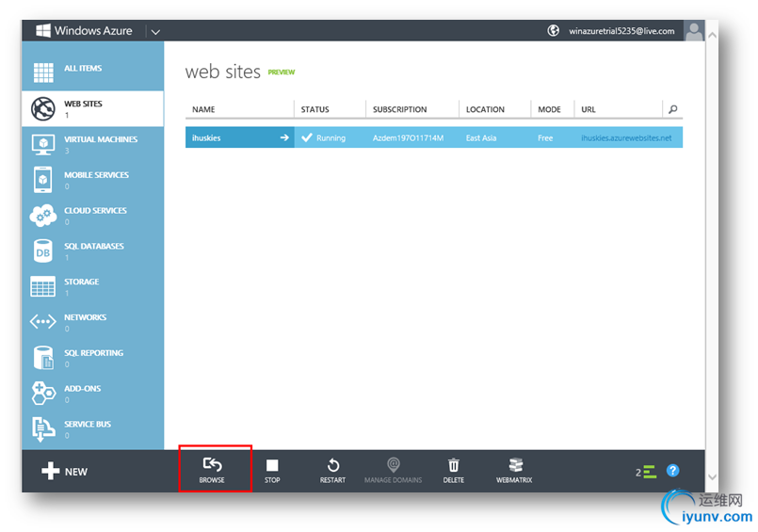Click the Azdem197O11714M subscription cell

pyautogui.click(x=408, y=138)
